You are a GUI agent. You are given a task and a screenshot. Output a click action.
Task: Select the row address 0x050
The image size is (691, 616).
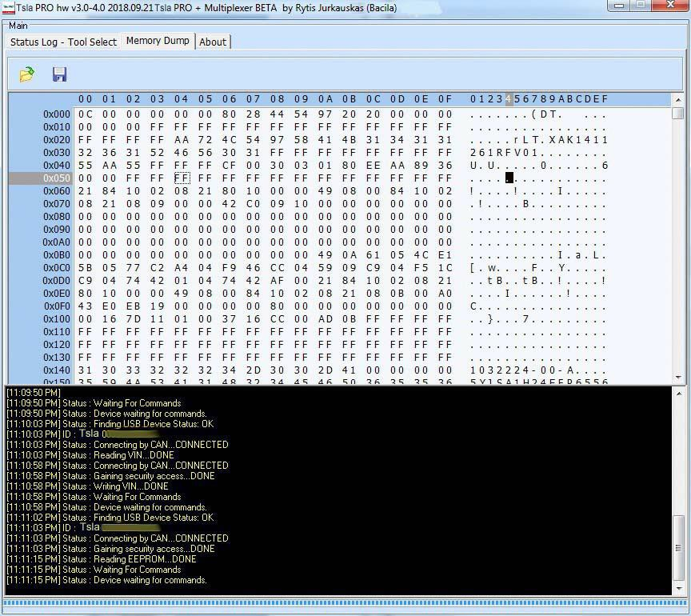(57, 178)
